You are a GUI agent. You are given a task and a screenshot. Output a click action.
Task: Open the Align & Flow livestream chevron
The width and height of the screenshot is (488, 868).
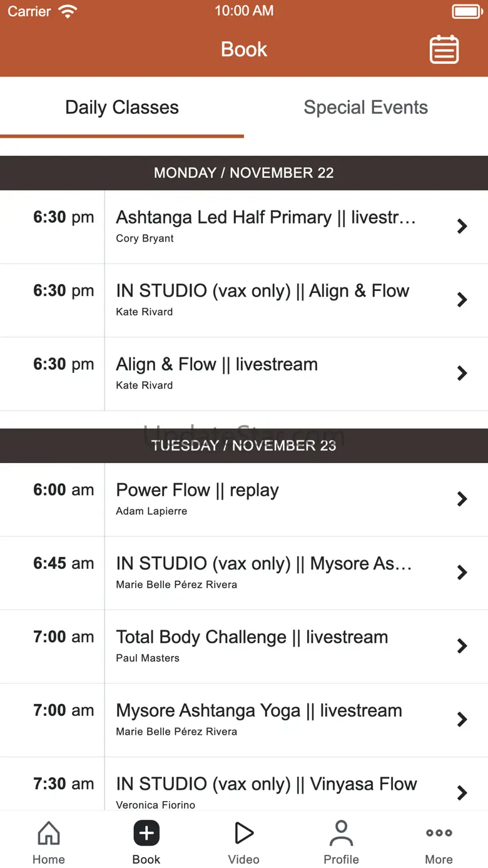(462, 374)
